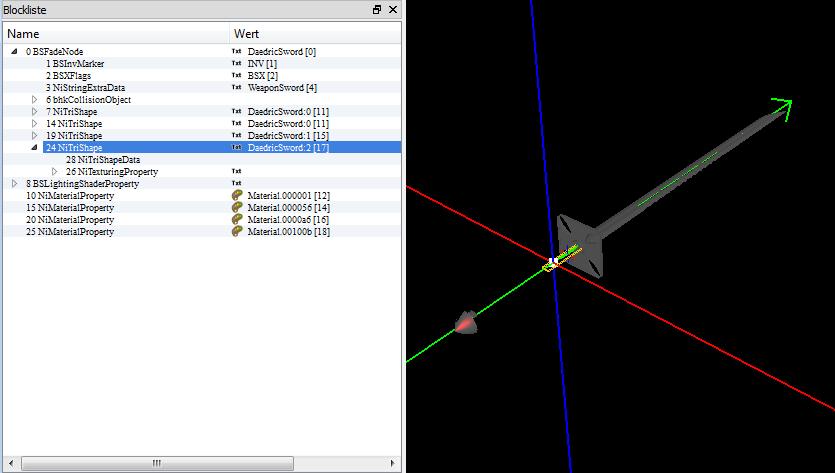Screen dimensions: 835x473
Task: Close the Blockliste panel
Action: point(393,9)
